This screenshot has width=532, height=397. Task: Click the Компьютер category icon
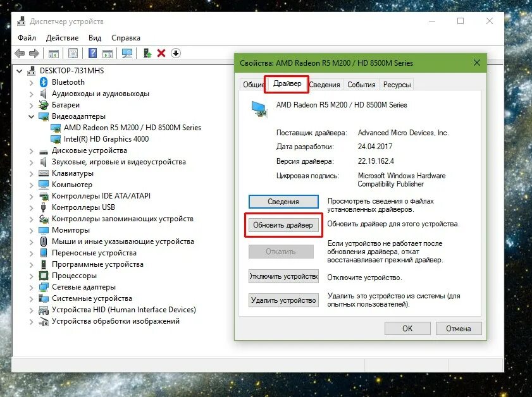coord(44,185)
